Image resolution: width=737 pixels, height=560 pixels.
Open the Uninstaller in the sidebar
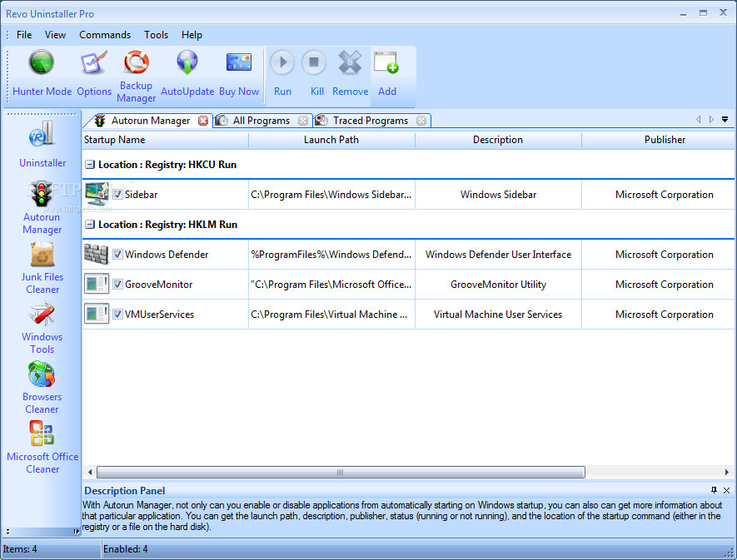point(42,144)
